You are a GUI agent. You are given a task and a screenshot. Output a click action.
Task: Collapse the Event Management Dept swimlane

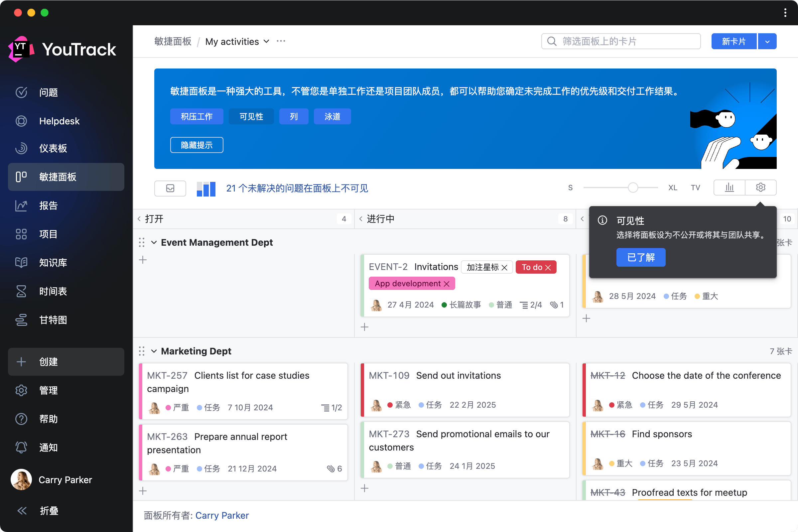(154, 242)
